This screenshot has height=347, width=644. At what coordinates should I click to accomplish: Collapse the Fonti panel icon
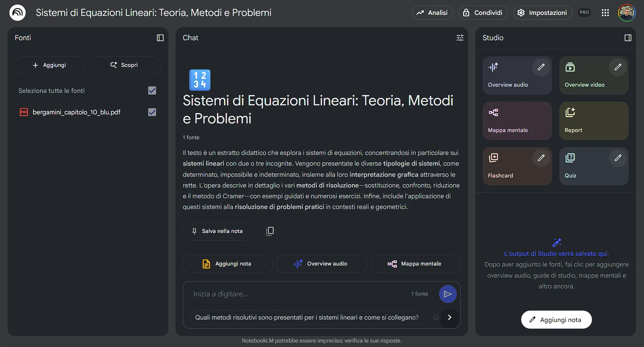[160, 38]
